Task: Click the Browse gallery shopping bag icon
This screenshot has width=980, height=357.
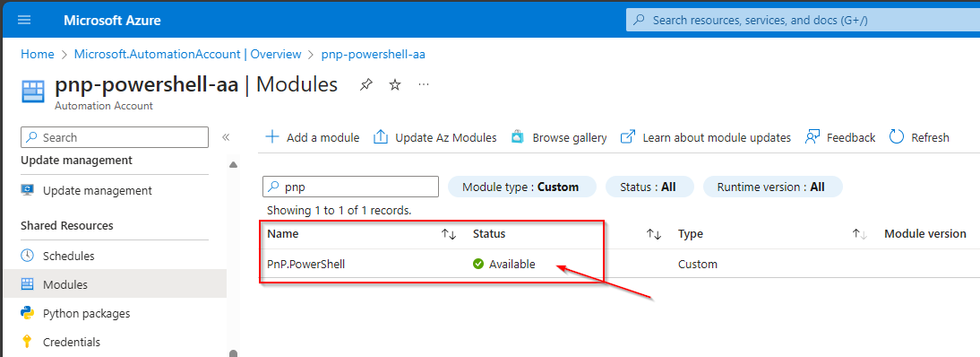Action: [518, 136]
